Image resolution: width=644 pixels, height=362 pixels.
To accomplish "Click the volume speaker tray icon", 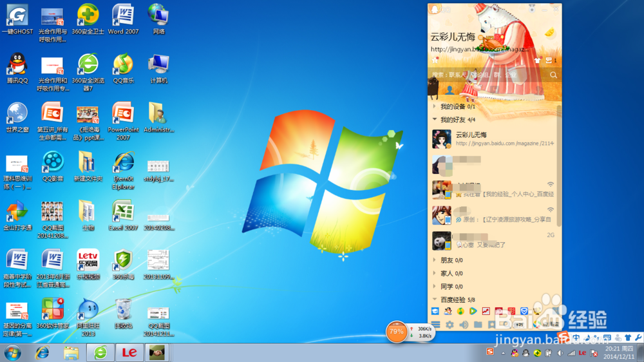I will (560, 353).
